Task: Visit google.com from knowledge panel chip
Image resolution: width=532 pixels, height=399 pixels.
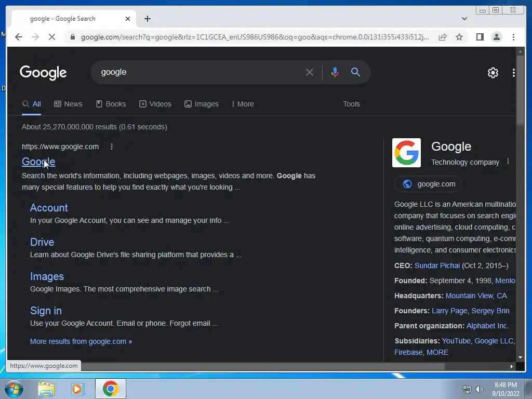Action: [428, 184]
